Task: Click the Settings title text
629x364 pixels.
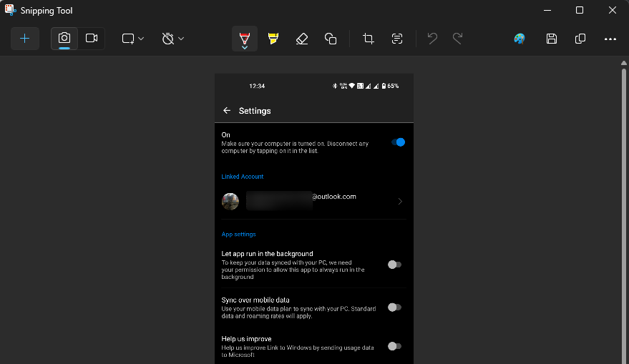Action: pos(255,111)
